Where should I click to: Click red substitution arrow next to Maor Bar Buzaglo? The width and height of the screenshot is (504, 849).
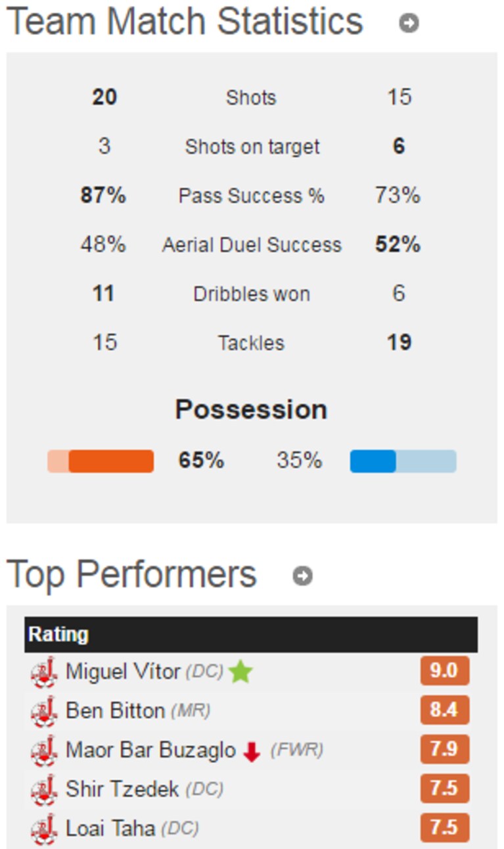[252, 751]
